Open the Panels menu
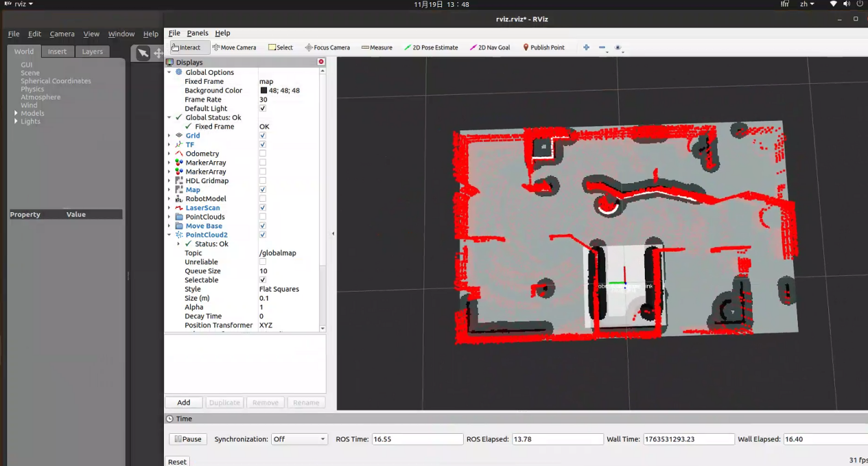Image resolution: width=868 pixels, height=466 pixels. [198, 33]
